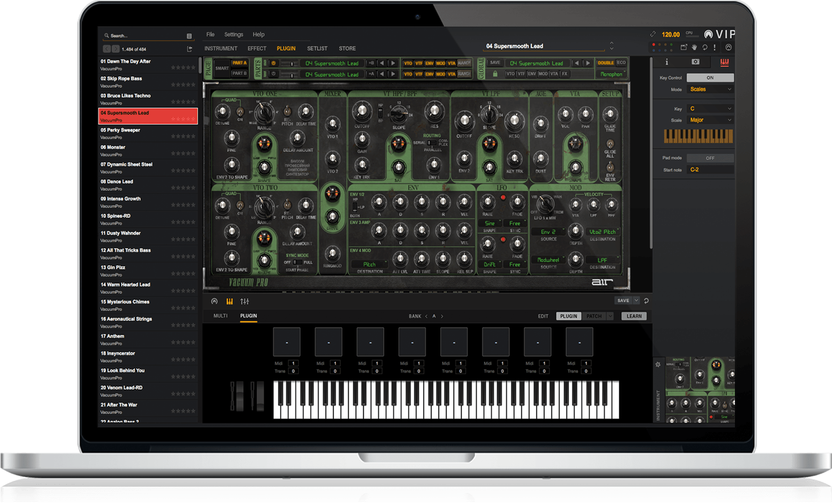Screen dimensions: 832x504
Task: Click the LEARN button
Action: [x=634, y=316]
